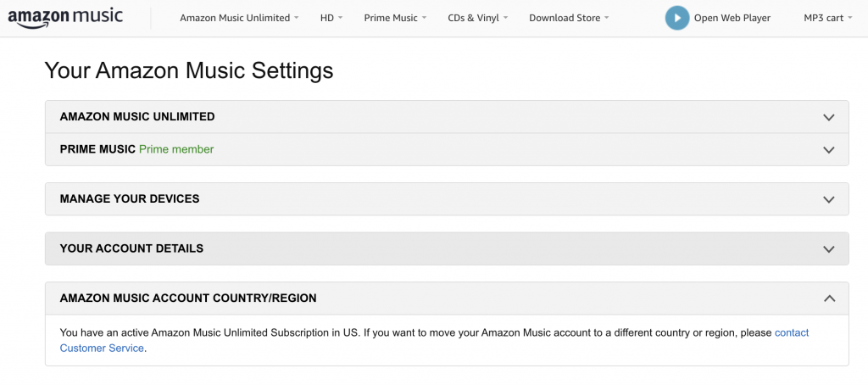The width and height of the screenshot is (868, 385).
Task: Click the Open Web Player link
Action: pyautogui.click(x=732, y=18)
